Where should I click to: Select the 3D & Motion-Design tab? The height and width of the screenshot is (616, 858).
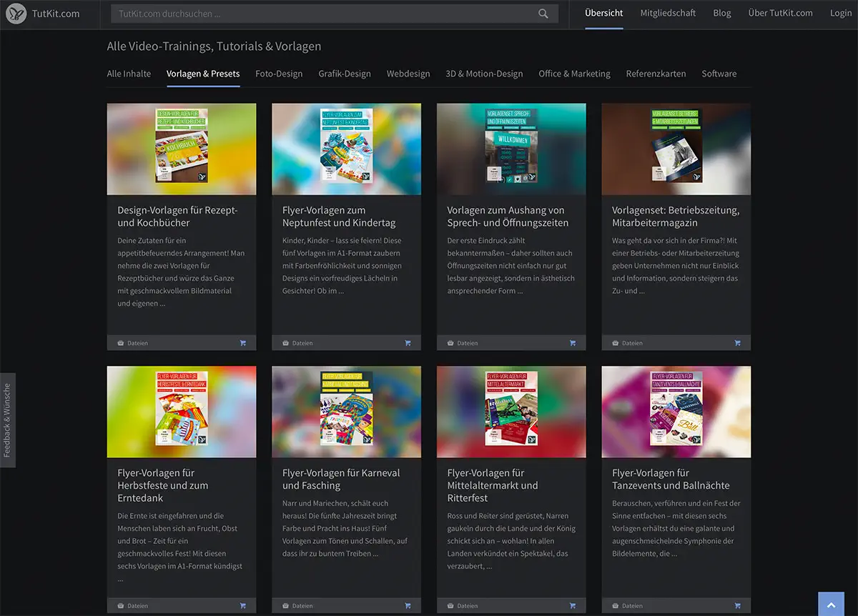(484, 74)
